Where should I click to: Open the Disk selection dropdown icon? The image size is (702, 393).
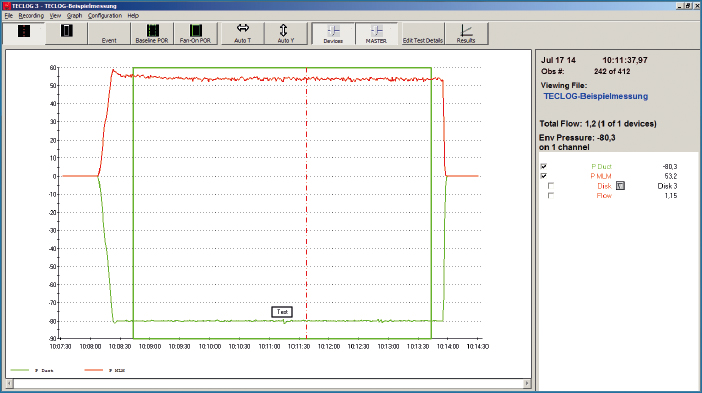click(620, 186)
